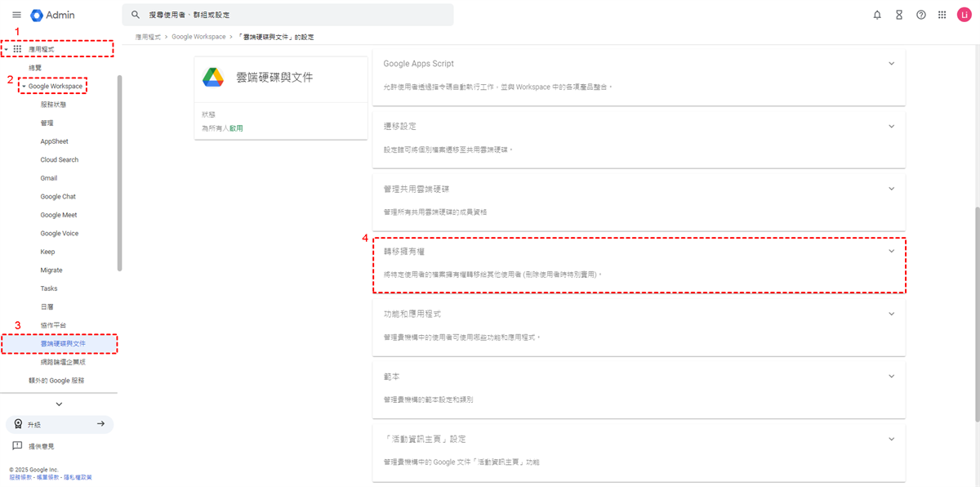Viewport: 980px width, 487px height.
Task: Open Google Voice in the sidebar
Action: (60, 233)
